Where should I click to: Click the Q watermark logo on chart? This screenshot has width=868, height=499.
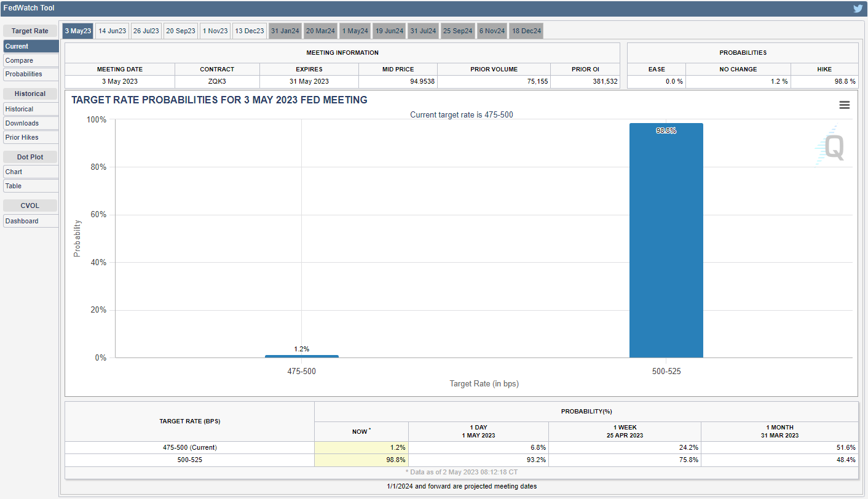pos(832,148)
